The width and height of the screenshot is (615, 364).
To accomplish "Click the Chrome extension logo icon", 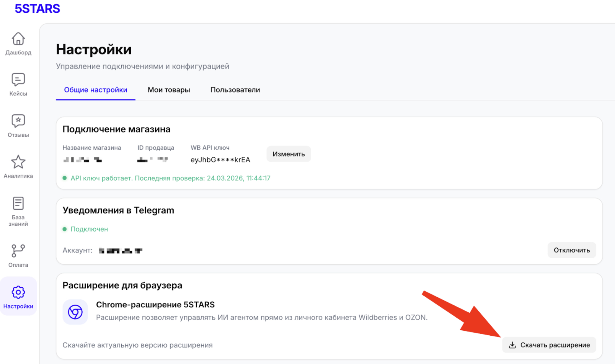I will click(75, 312).
